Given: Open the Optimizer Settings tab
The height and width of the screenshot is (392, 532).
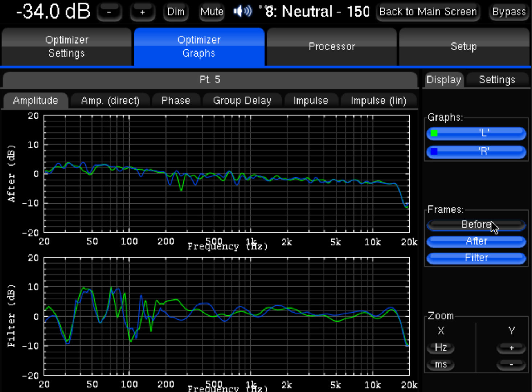Looking at the screenshot, I should click(66, 46).
